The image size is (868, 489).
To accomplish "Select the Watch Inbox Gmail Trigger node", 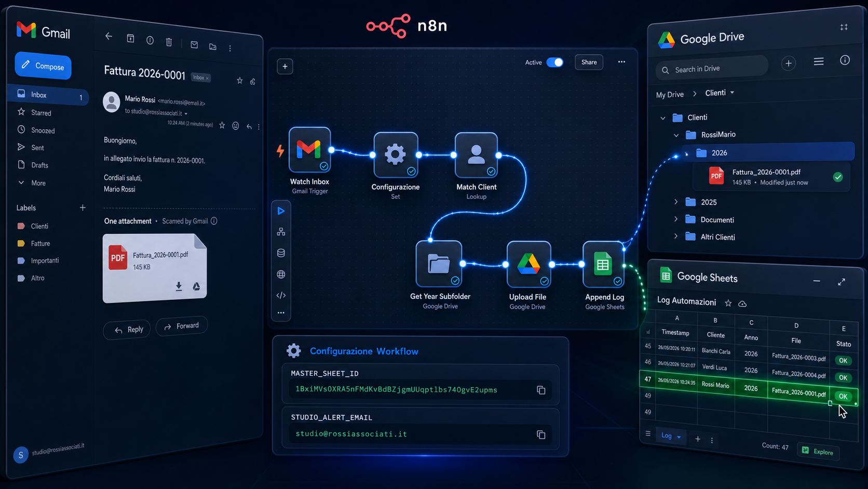I will (x=310, y=150).
